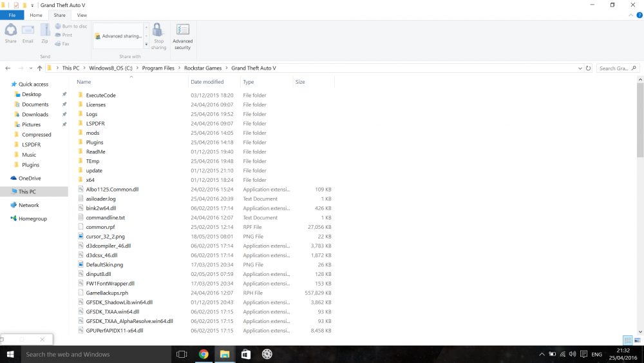644x363 pixels.
Task: Click the Print ribbon command
Action: click(64, 35)
